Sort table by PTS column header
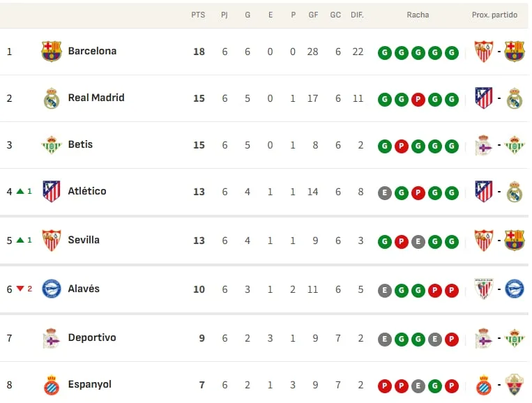 [198, 15]
